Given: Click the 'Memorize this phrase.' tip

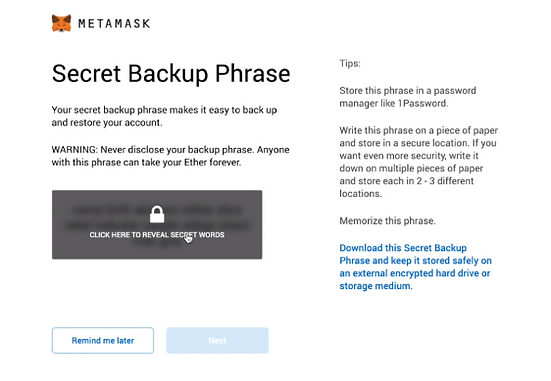Looking at the screenshot, I should 387,221.
